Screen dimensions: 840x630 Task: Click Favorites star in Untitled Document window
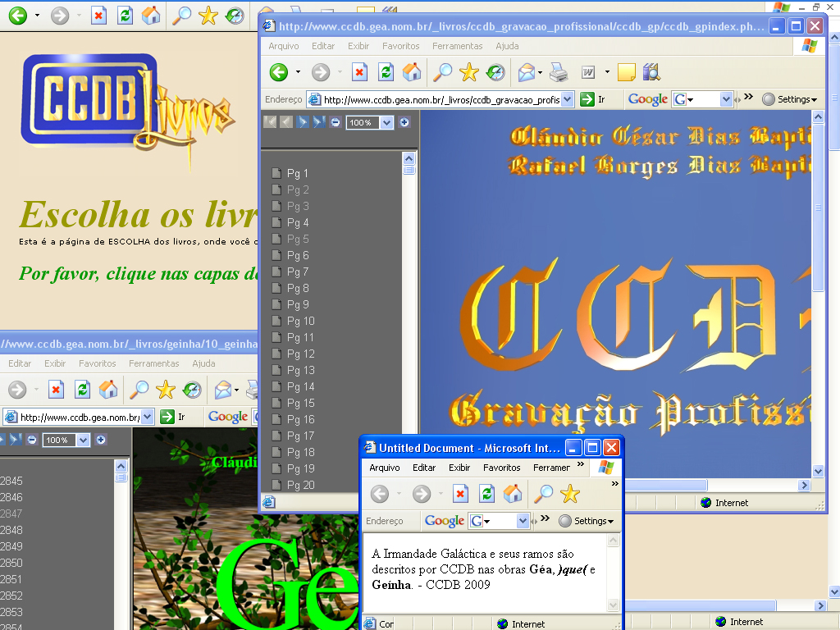[x=569, y=493]
